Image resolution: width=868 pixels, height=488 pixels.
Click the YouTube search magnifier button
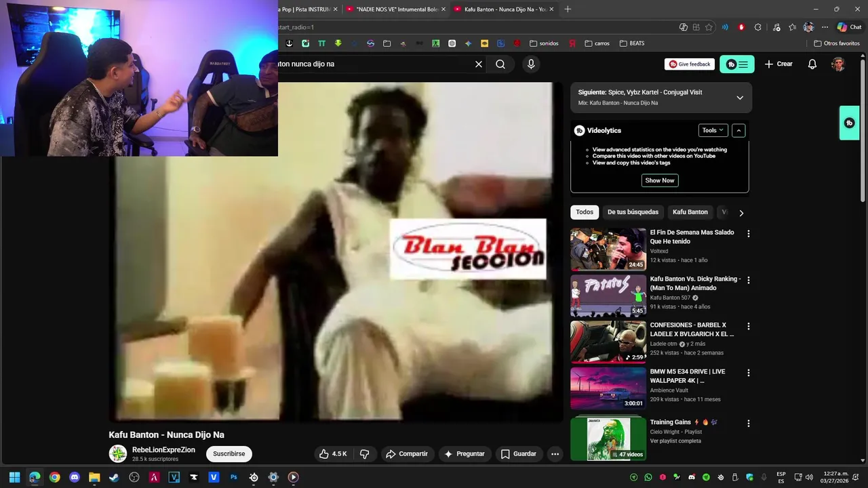pyautogui.click(x=500, y=64)
